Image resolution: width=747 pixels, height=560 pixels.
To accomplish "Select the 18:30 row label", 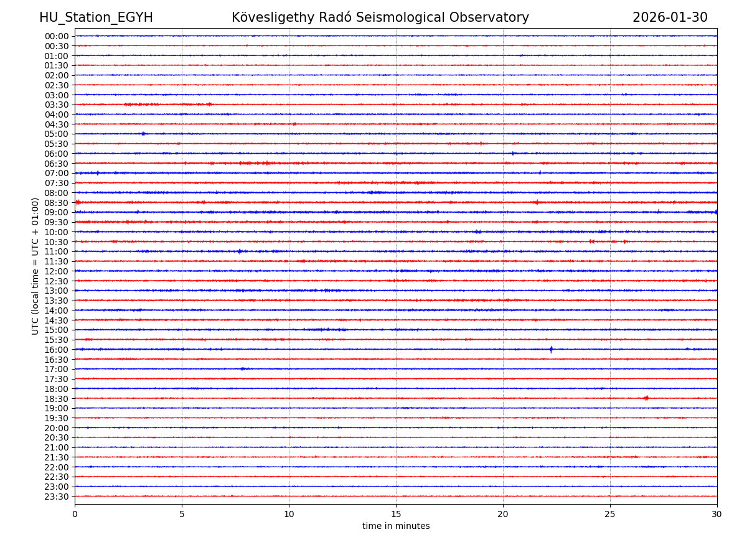I will pyautogui.click(x=57, y=399).
